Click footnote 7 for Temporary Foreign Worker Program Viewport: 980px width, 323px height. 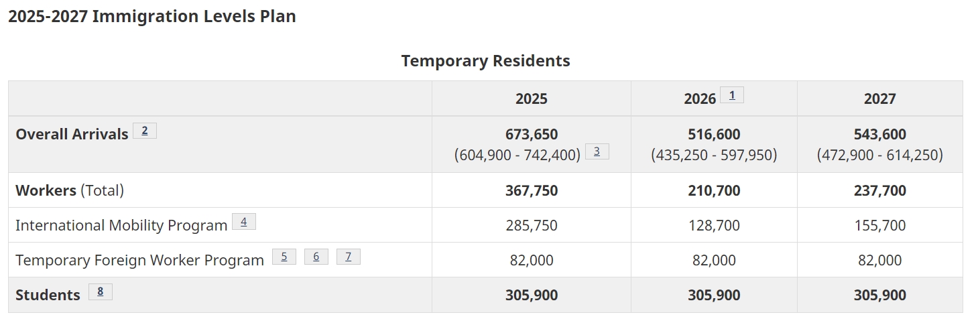(348, 257)
